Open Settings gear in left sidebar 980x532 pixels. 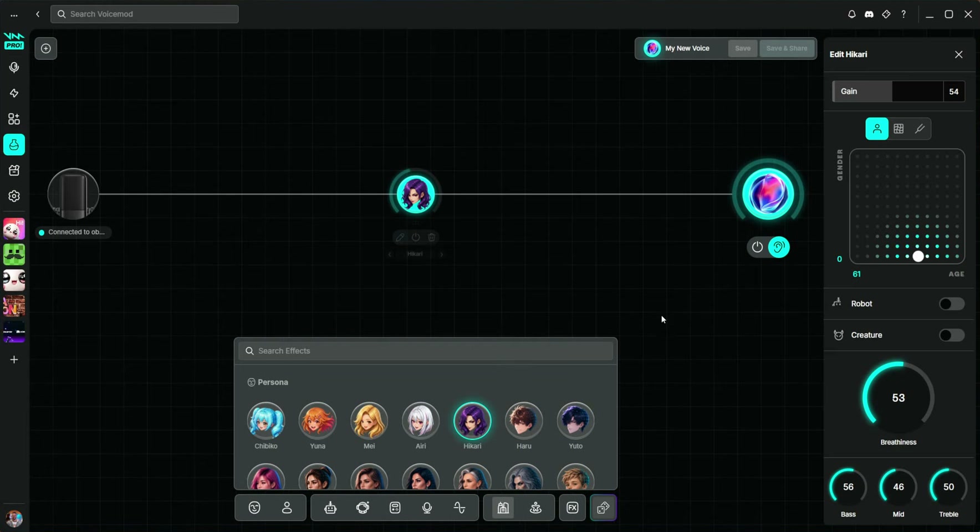14,196
